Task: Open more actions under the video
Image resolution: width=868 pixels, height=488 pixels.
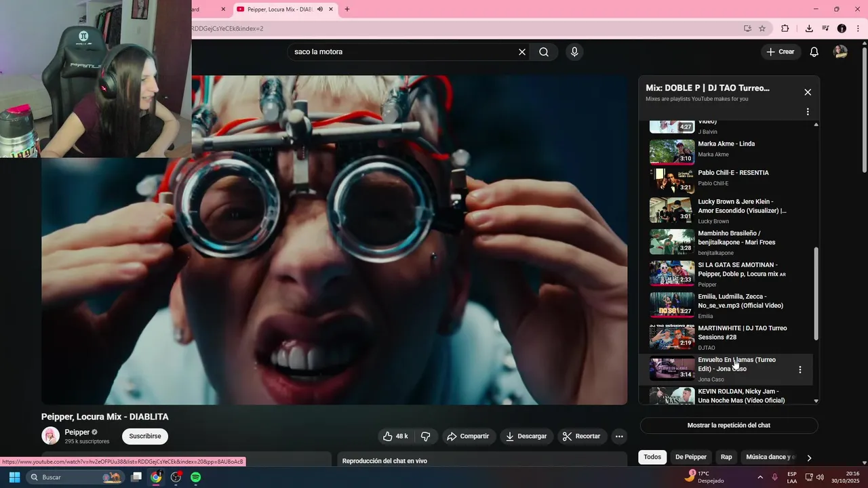Action: (x=619, y=436)
